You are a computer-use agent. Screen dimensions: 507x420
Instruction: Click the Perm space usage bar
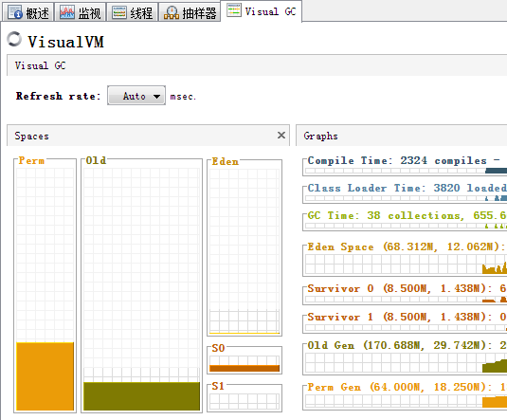pyautogui.click(x=45, y=376)
